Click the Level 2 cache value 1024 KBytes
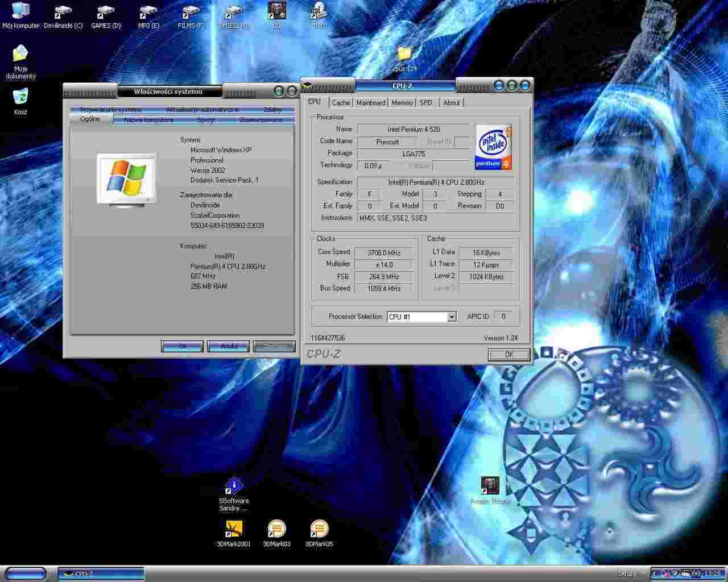Screen dimensions: 728x582 point(486,277)
